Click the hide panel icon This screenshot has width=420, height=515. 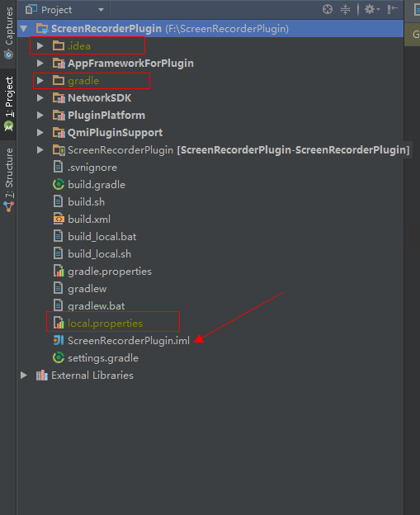393,9
